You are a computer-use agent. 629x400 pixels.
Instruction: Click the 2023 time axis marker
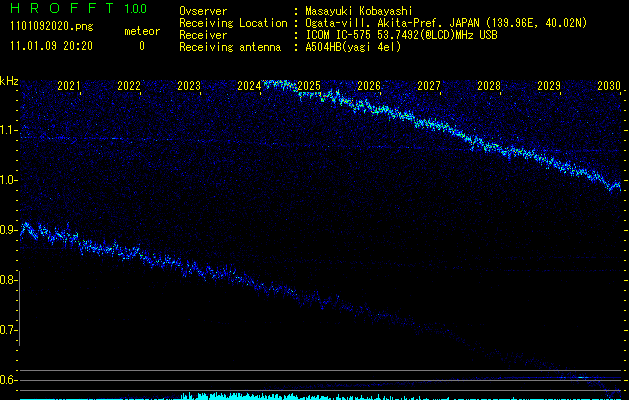[189, 85]
